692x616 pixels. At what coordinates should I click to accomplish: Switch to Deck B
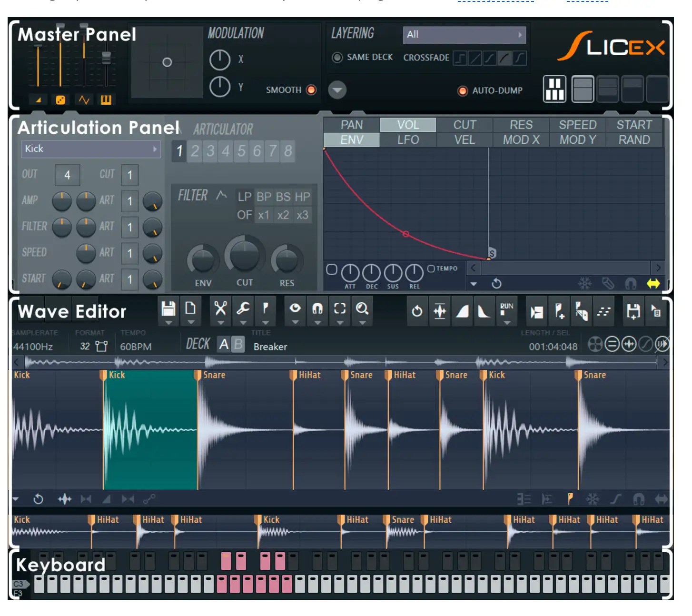click(x=237, y=343)
